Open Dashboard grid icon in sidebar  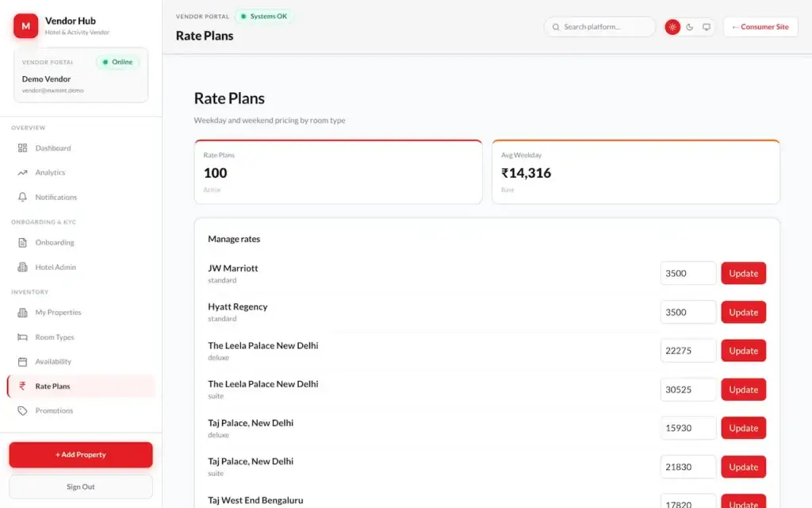click(x=22, y=148)
